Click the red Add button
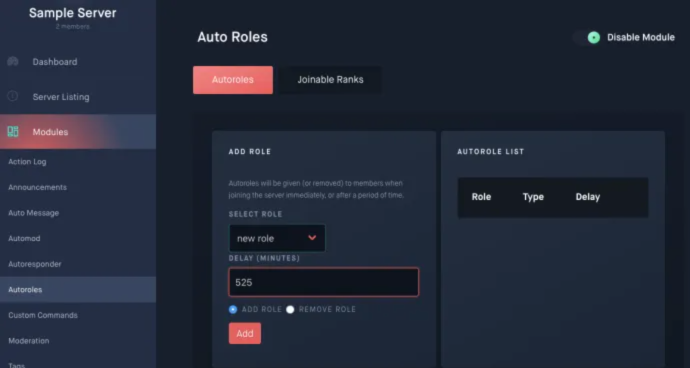Image resolution: width=690 pixels, height=368 pixels. pyautogui.click(x=245, y=333)
